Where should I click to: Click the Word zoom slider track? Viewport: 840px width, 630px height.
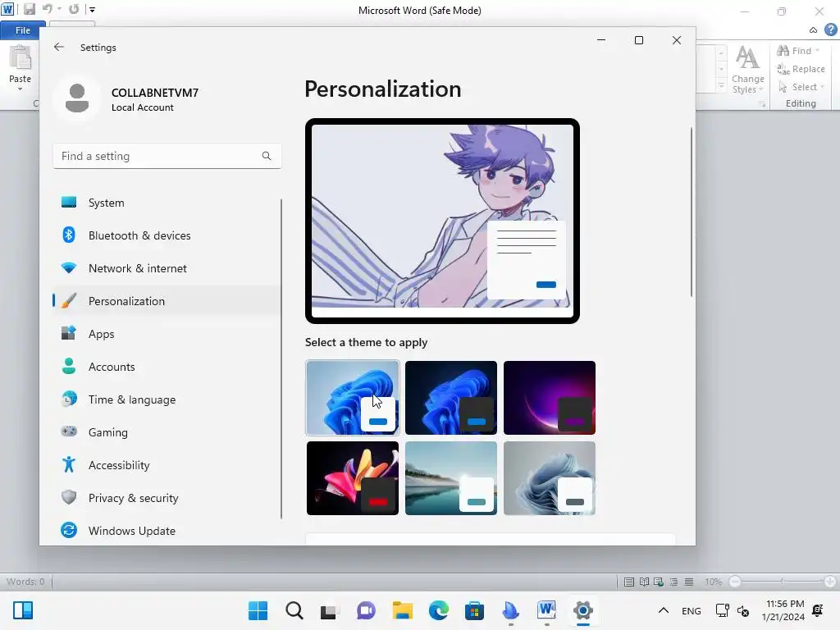tap(782, 582)
